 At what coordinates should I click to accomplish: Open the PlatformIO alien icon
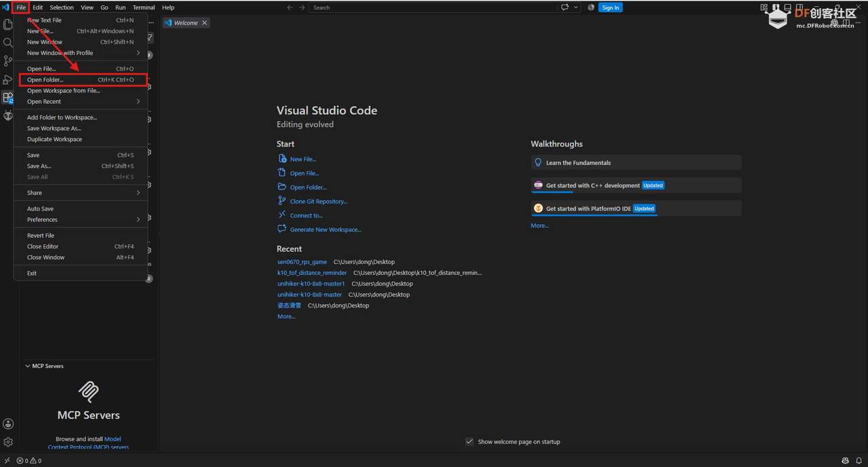pos(8,116)
